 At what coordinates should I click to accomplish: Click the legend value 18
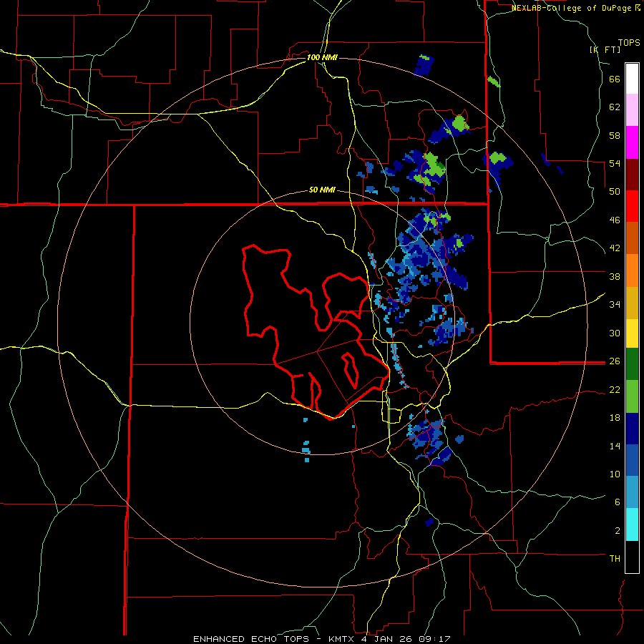615,418
